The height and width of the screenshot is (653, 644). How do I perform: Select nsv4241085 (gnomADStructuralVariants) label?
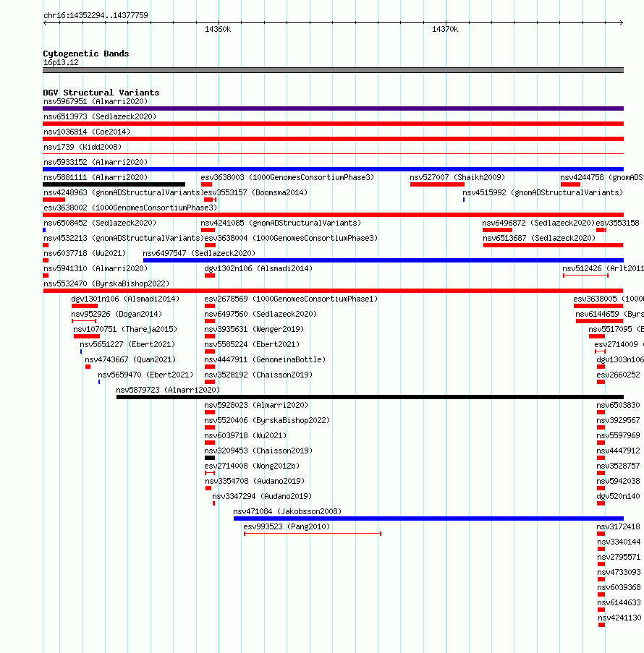pyautogui.click(x=281, y=223)
